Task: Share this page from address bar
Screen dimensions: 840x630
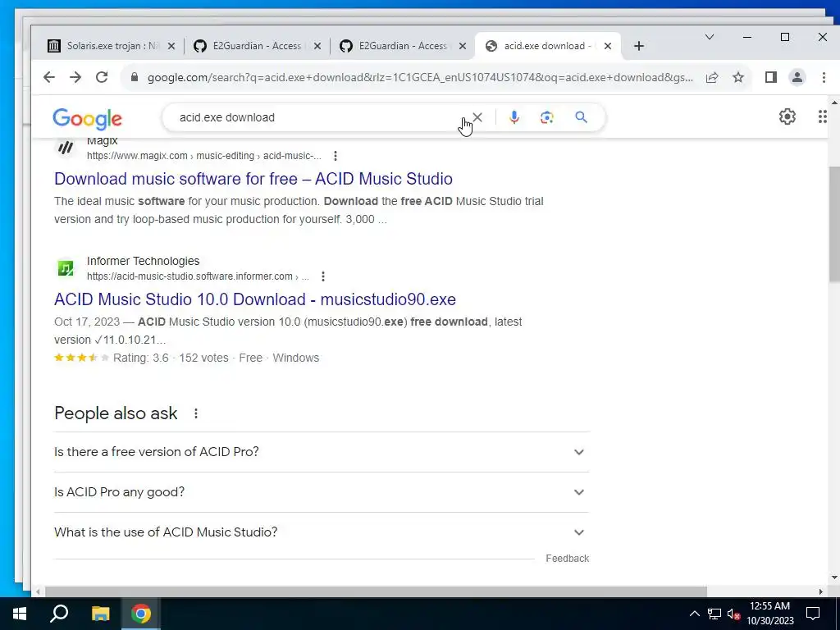Action: click(712, 77)
